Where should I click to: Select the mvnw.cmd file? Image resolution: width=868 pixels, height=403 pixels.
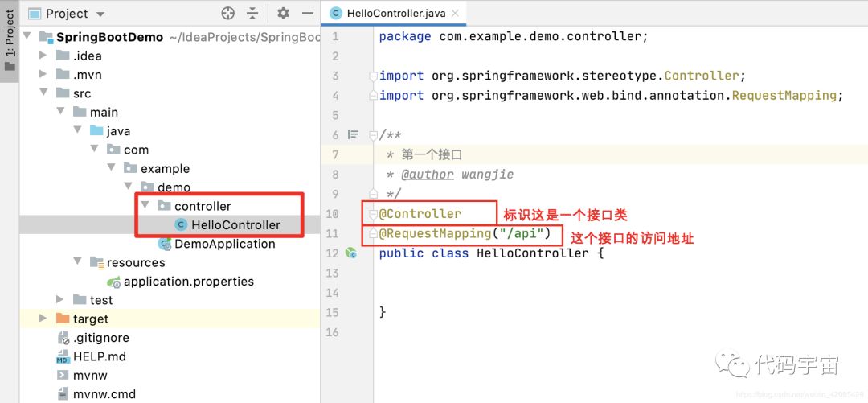pos(104,394)
